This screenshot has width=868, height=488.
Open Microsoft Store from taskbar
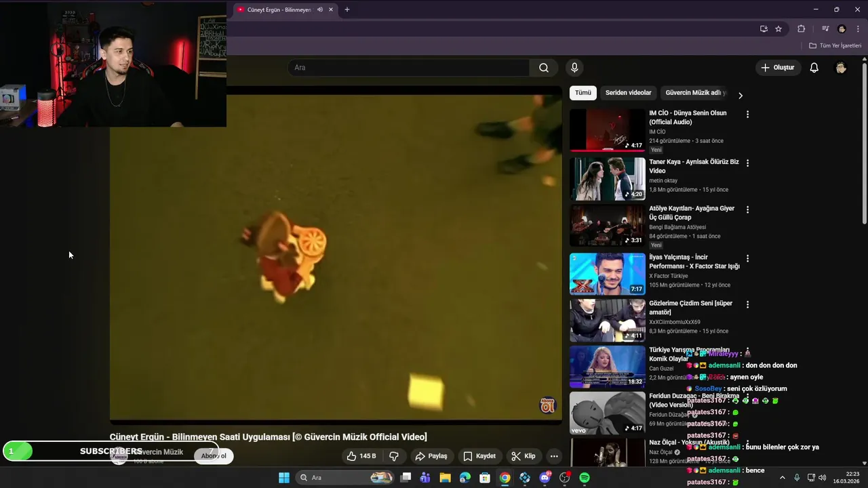tap(485, 478)
